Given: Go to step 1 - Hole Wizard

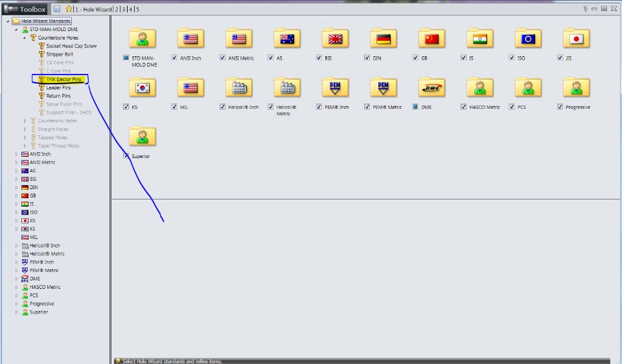Looking at the screenshot, I should click(93, 9).
